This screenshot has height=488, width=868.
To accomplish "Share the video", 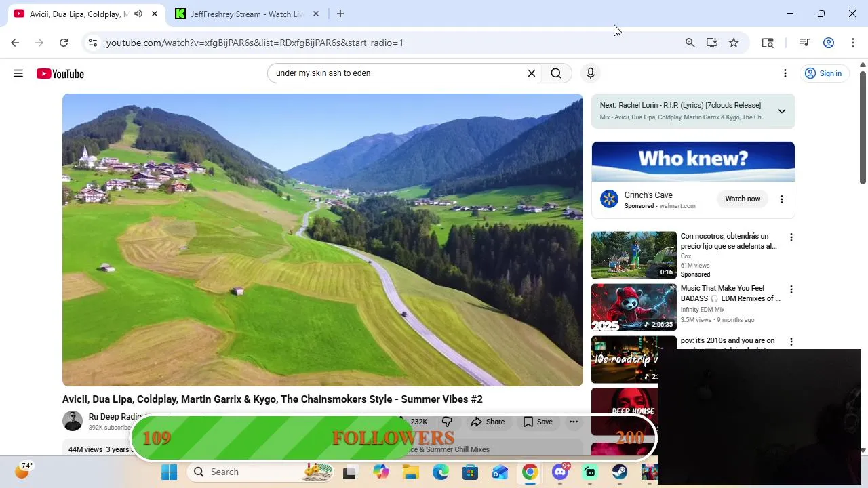I will coord(488,422).
